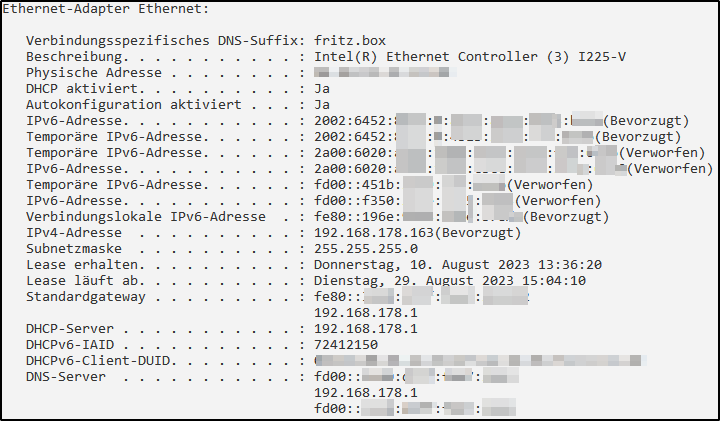Click the DHCP aktiviert Ja value

322,89
